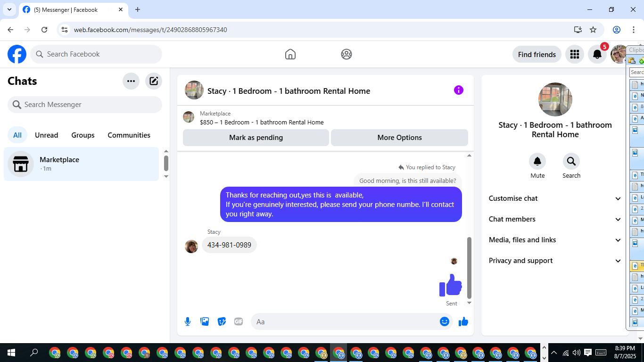The width and height of the screenshot is (644, 362).
Task: Open the account profile picture menu
Action: coord(619,54)
